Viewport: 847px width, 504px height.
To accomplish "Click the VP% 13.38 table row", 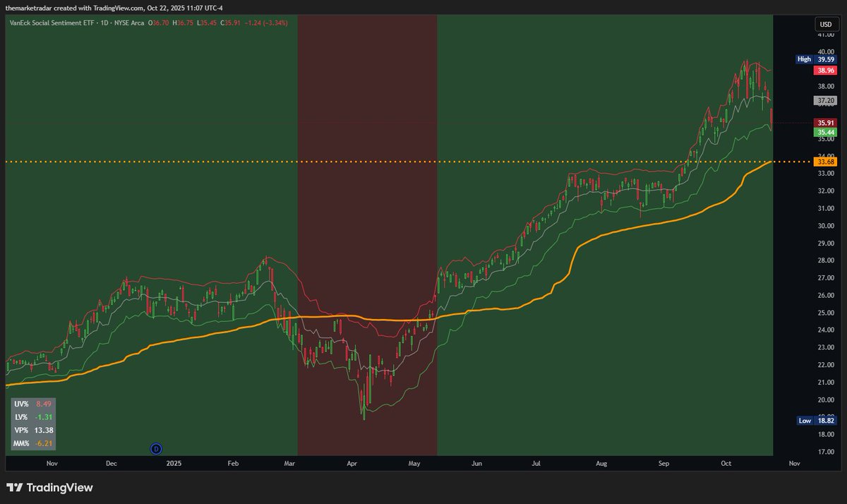I will point(33,430).
